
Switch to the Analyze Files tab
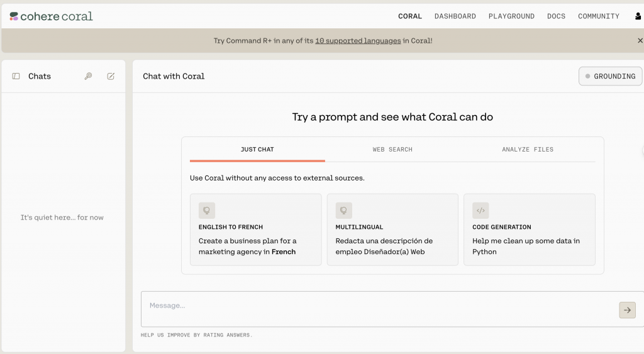click(x=528, y=150)
